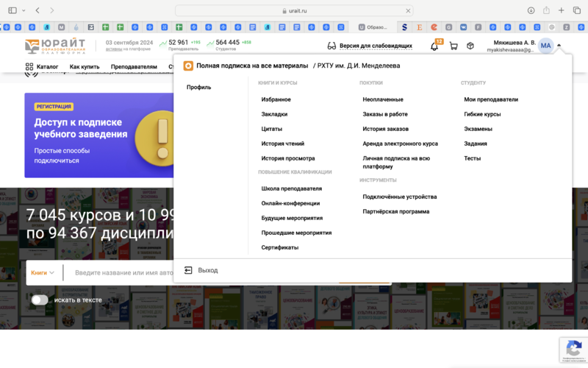
Task: Click Выход to log out
Action: (208, 270)
